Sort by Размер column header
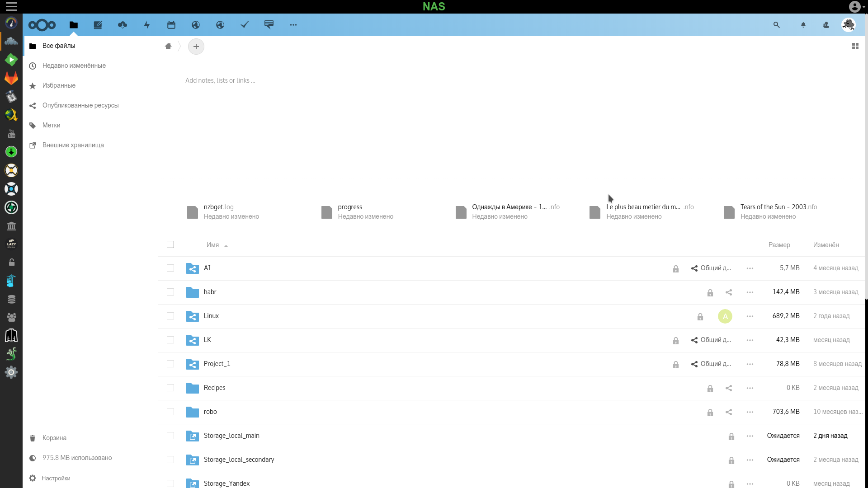 779,245
